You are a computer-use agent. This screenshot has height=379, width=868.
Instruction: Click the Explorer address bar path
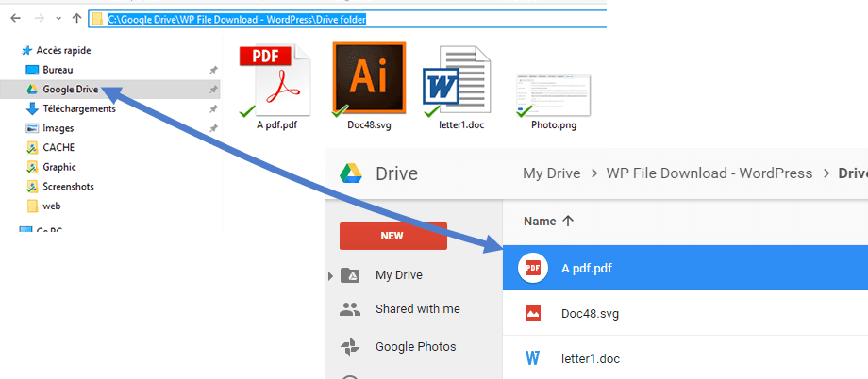point(236,19)
